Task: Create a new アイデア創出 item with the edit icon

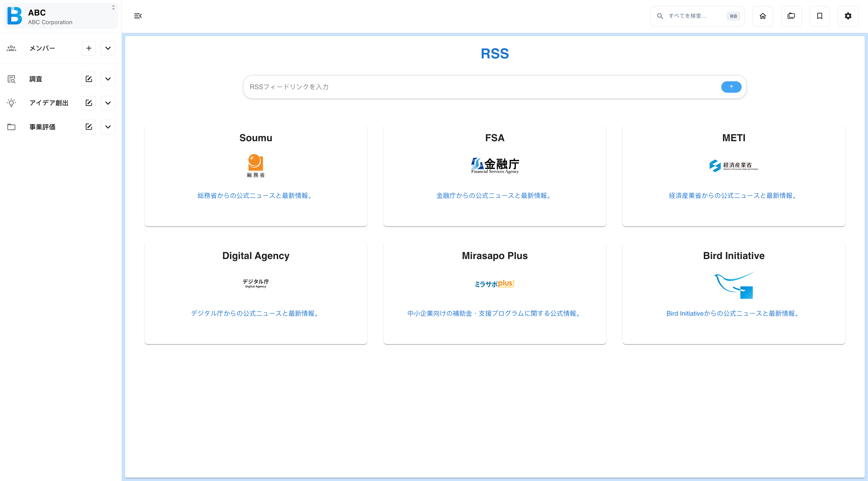Action: [x=89, y=103]
